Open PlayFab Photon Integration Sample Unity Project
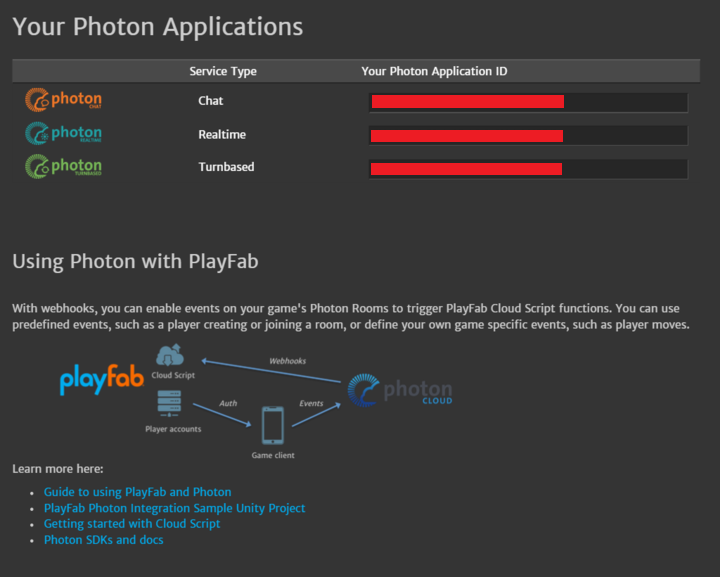Screen dimensions: 720x577 tap(174, 508)
